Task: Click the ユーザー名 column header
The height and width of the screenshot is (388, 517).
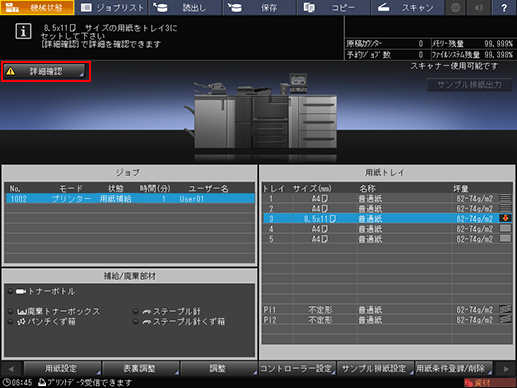Action: [208, 189]
